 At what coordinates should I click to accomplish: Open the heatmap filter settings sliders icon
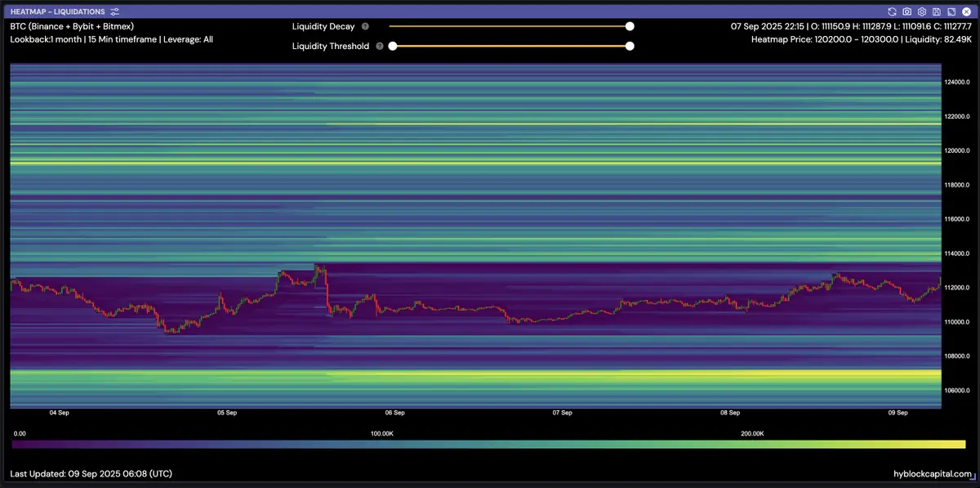pyautogui.click(x=115, y=12)
